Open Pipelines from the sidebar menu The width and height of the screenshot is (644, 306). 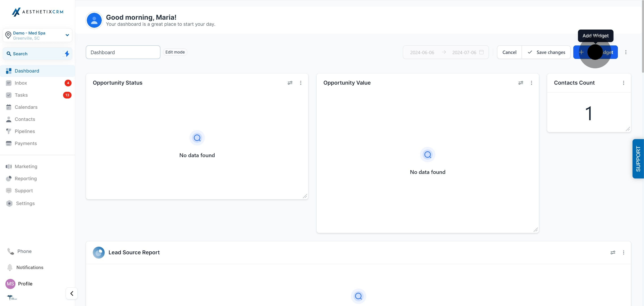click(x=25, y=131)
